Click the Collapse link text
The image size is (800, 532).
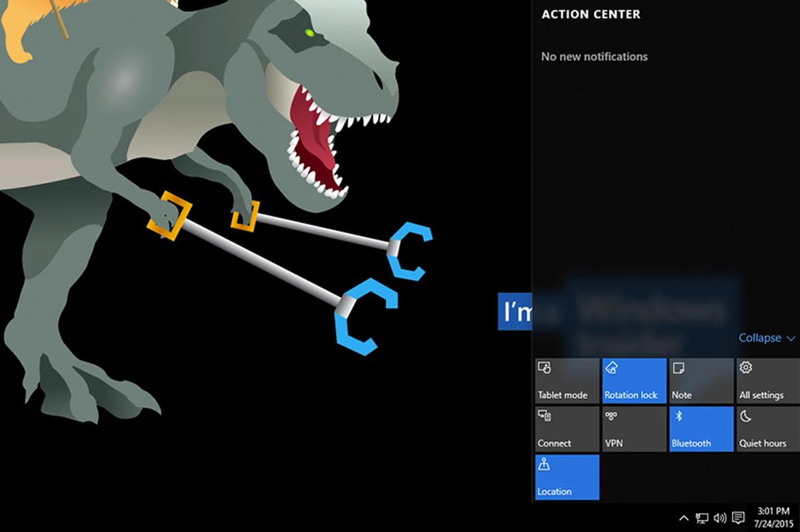pos(760,338)
